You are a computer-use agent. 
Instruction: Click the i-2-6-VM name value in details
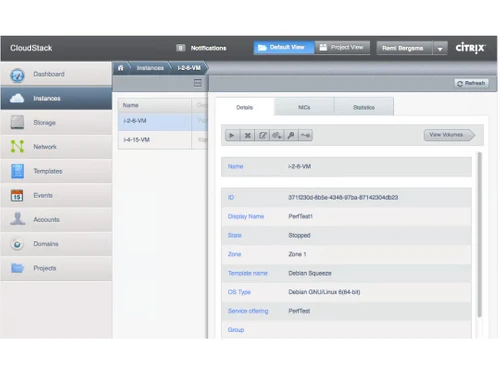299,166
